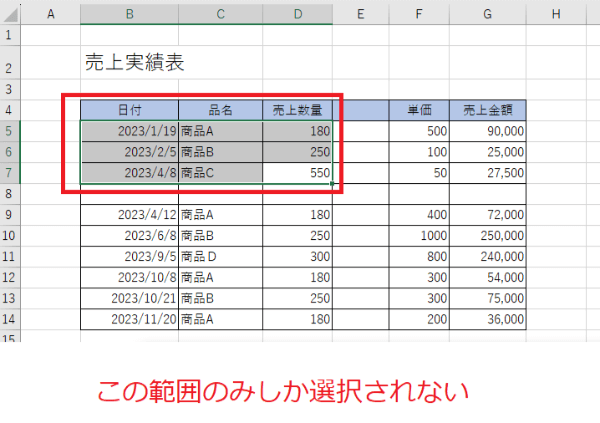600x423 pixels.
Task: Click unit price cell 800
Action: coord(419,256)
